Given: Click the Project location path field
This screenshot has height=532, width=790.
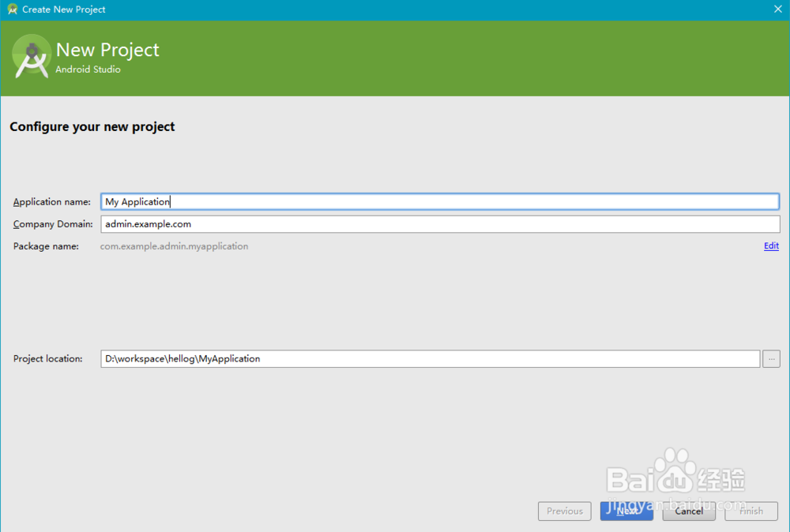Looking at the screenshot, I should [431, 359].
